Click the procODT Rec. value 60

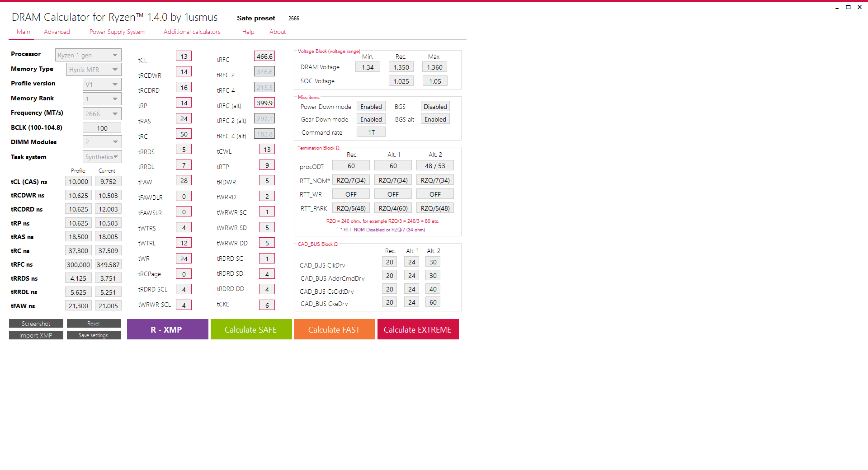[x=351, y=166]
